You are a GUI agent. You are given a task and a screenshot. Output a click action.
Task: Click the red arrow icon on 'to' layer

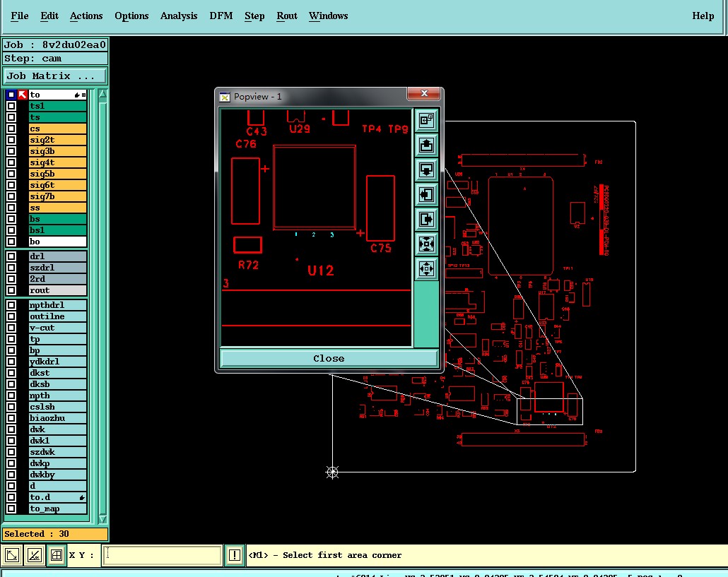(23, 95)
